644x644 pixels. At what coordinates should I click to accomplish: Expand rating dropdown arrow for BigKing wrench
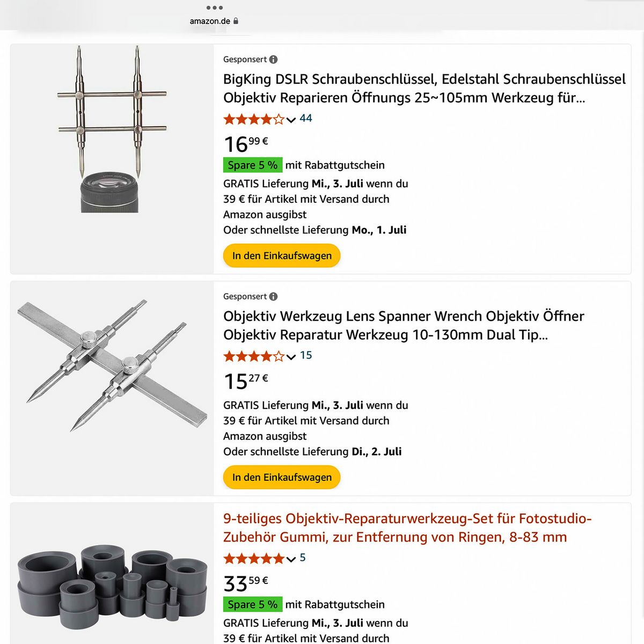coord(291,120)
